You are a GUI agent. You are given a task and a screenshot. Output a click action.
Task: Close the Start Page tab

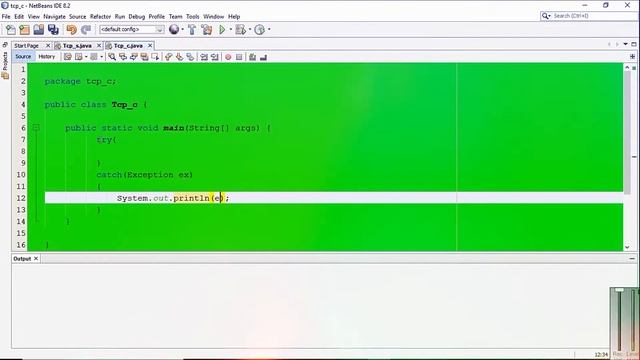47,45
